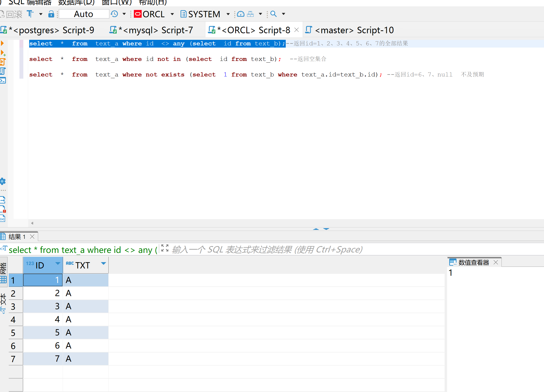The height and width of the screenshot is (392, 544).
Task: Open transaction log history clock icon
Action: pos(114,14)
